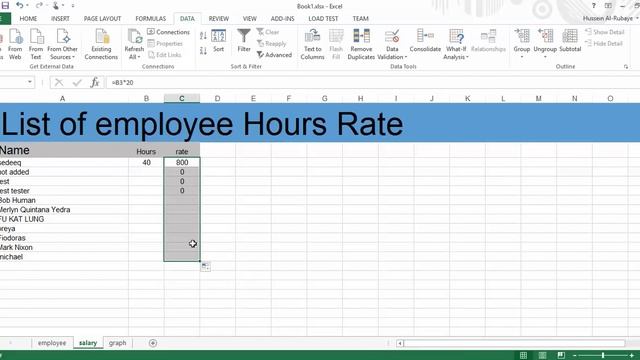Screen dimensions: 640x360
Task: Click Existing Connections icon
Action: tap(101, 44)
